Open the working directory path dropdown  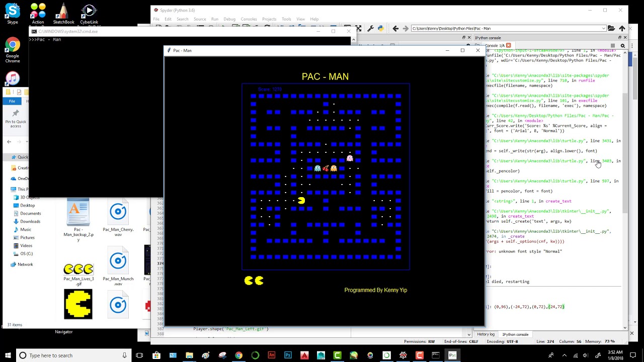pyautogui.click(x=603, y=29)
